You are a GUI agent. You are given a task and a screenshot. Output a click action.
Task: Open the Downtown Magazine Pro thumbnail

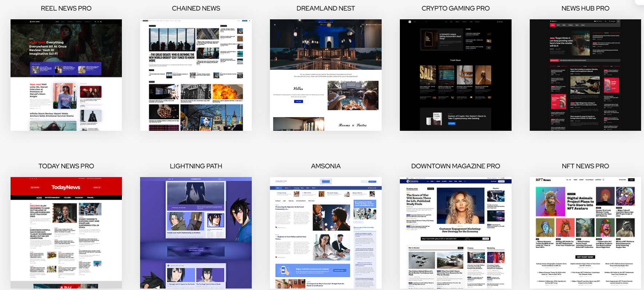(456, 233)
